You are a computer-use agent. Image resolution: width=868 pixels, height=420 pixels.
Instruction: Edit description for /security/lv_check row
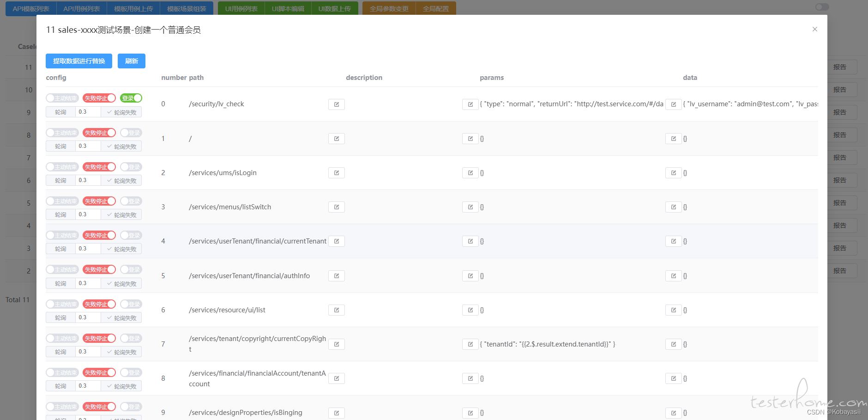point(336,104)
